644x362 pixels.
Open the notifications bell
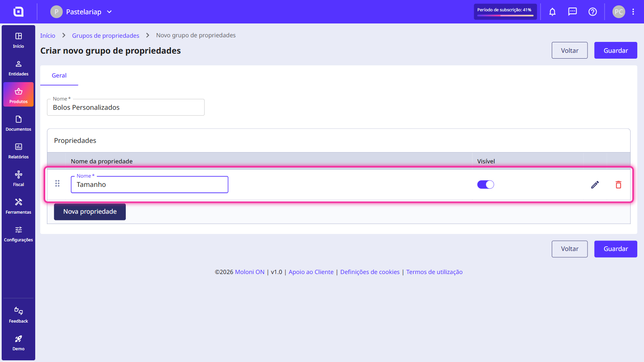tap(553, 12)
